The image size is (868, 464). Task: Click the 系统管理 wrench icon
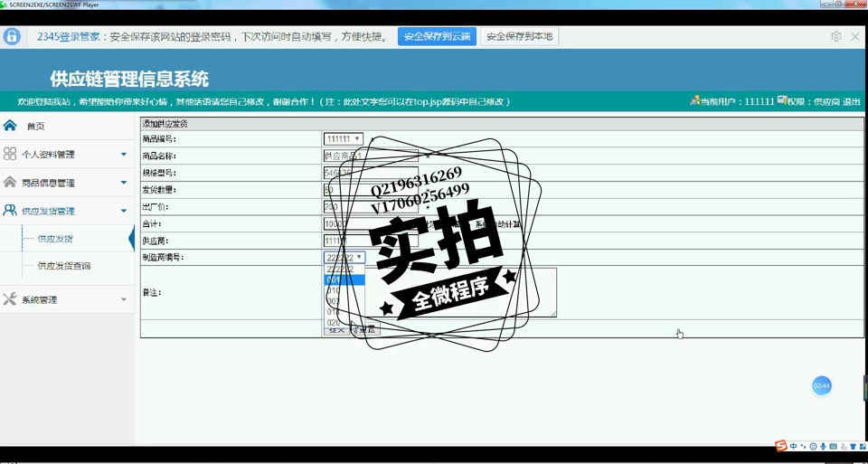(10, 299)
